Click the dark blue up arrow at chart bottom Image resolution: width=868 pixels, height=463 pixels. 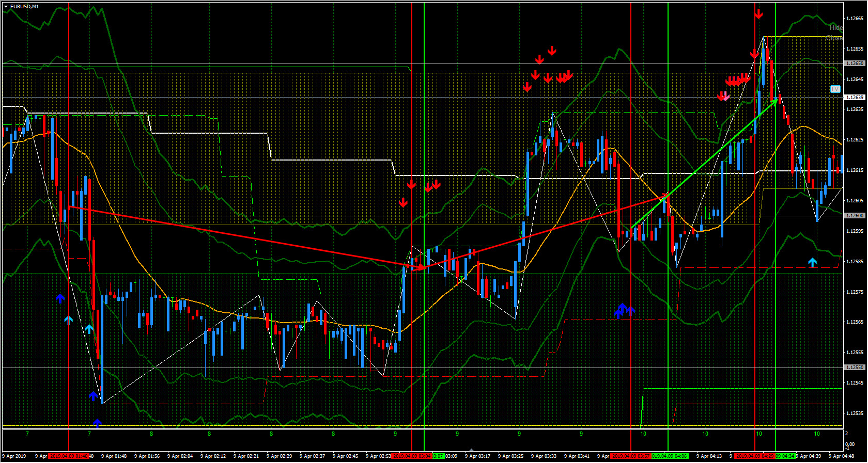click(97, 423)
